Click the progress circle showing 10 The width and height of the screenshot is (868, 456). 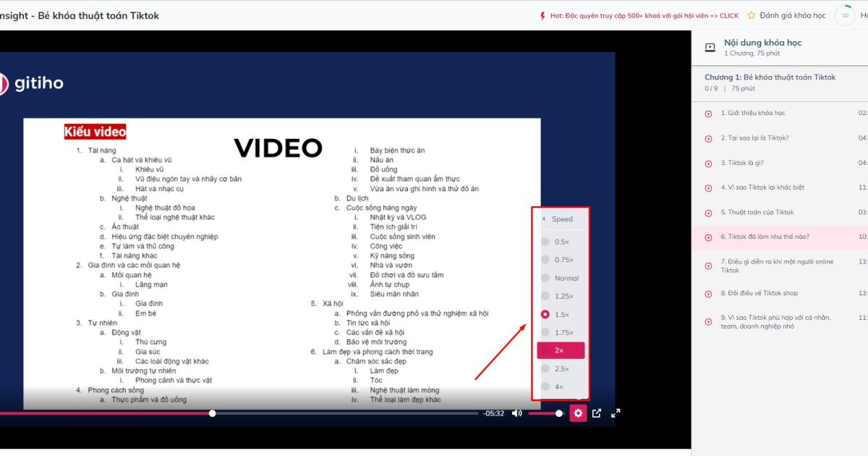(845, 15)
